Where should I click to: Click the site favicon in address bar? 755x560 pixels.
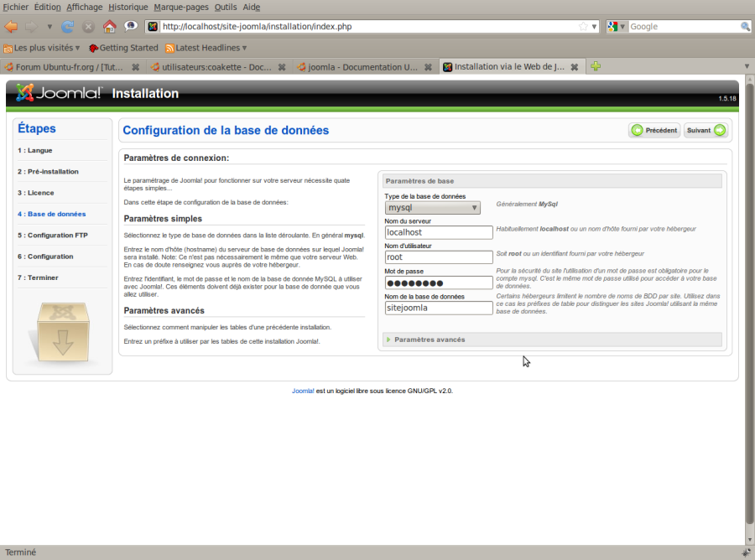click(153, 27)
